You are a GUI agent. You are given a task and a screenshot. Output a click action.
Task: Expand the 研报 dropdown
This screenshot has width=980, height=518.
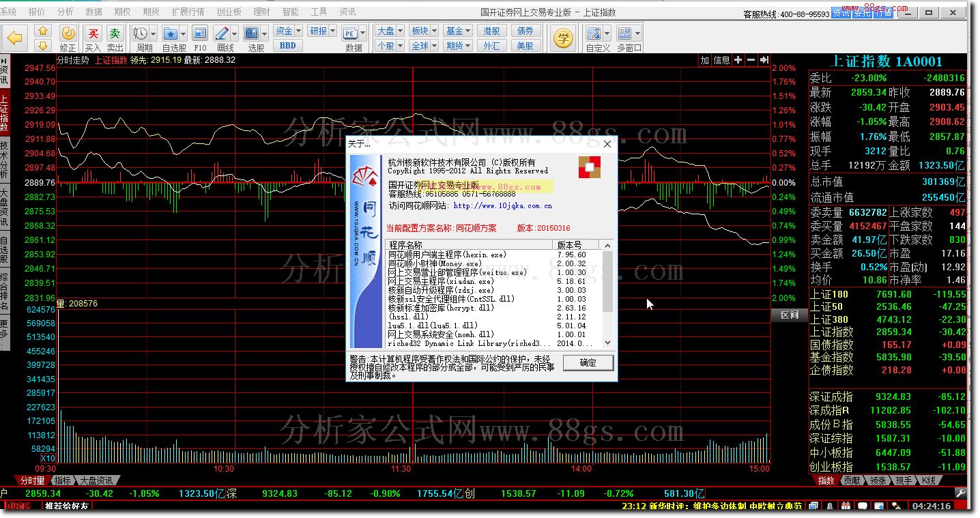[332, 31]
